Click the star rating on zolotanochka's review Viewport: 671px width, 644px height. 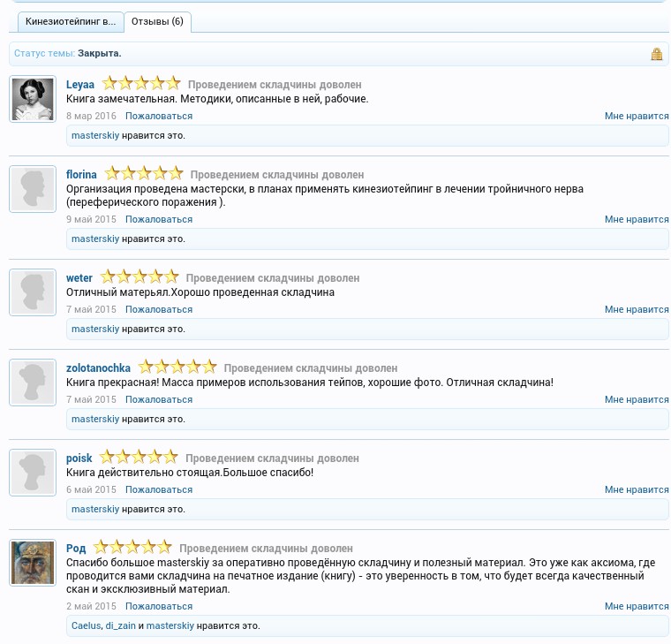coord(177,367)
